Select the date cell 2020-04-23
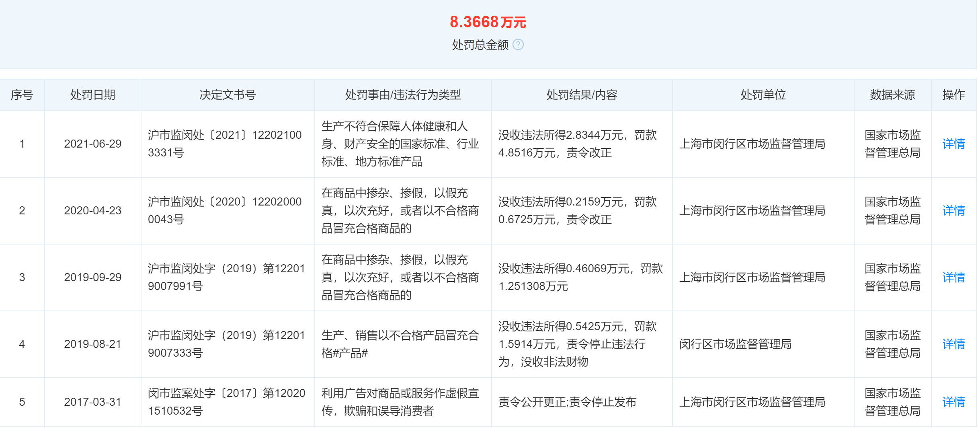The image size is (980, 442). [93, 211]
